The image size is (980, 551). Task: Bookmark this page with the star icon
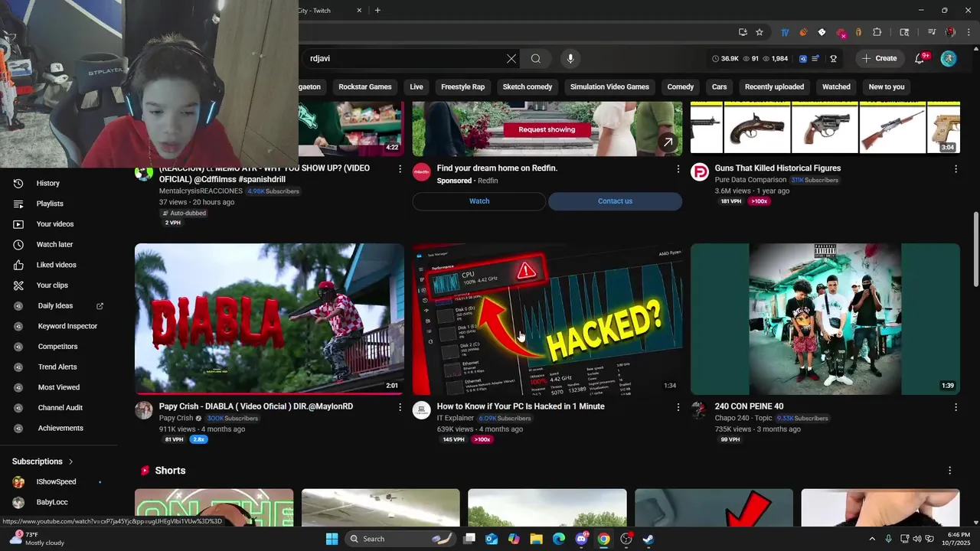pyautogui.click(x=759, y=32)
